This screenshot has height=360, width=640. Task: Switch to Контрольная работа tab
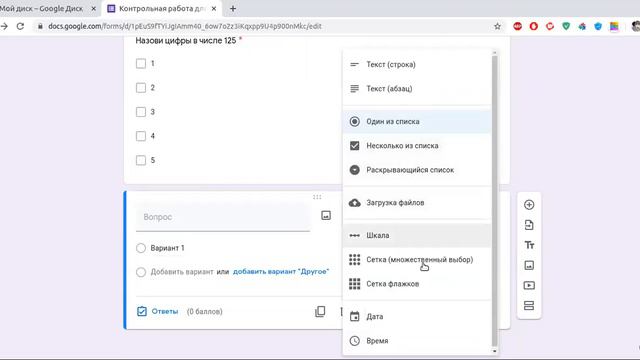pos(161,9)
